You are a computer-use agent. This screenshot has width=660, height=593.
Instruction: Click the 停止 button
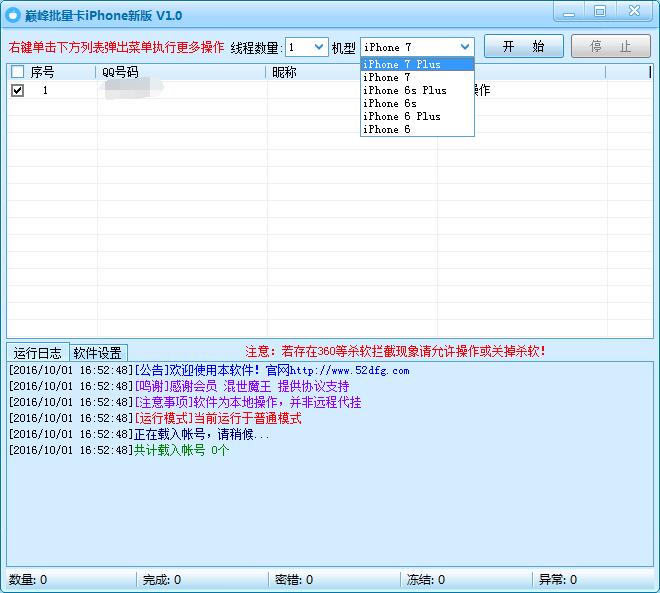coord(610,47)
